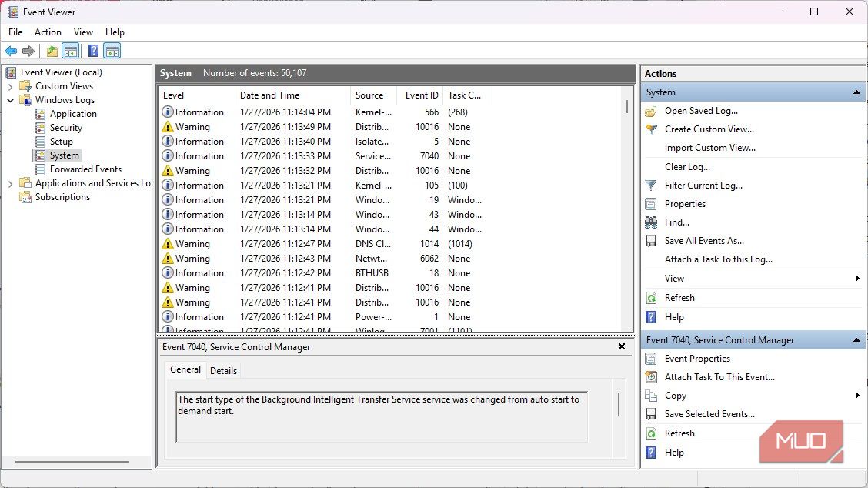Click the Save All Events As disk icon

point(651,242)
